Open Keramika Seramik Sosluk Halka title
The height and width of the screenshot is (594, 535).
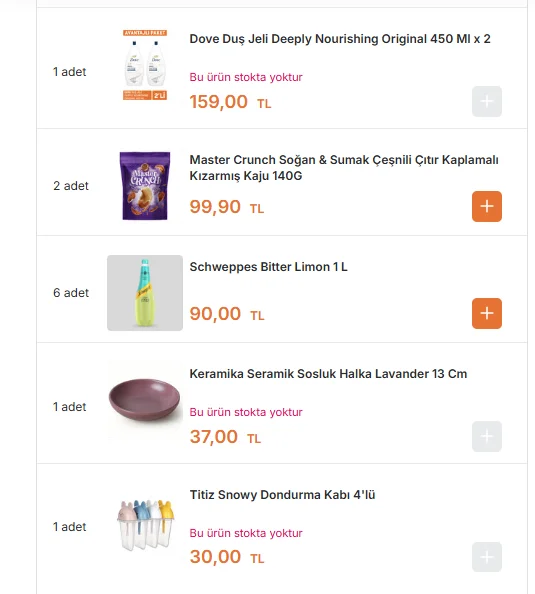click(328, 374)
